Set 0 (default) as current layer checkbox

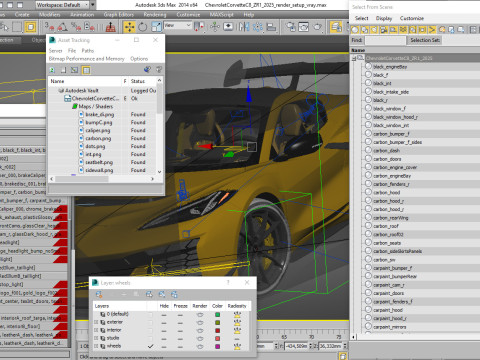point(151,314)
